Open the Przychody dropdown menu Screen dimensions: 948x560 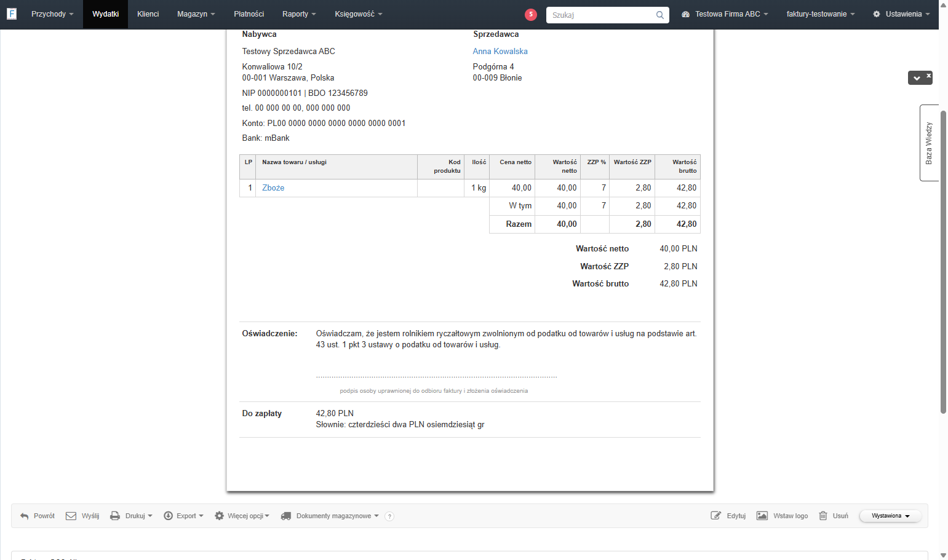click(x=52, y=14)
